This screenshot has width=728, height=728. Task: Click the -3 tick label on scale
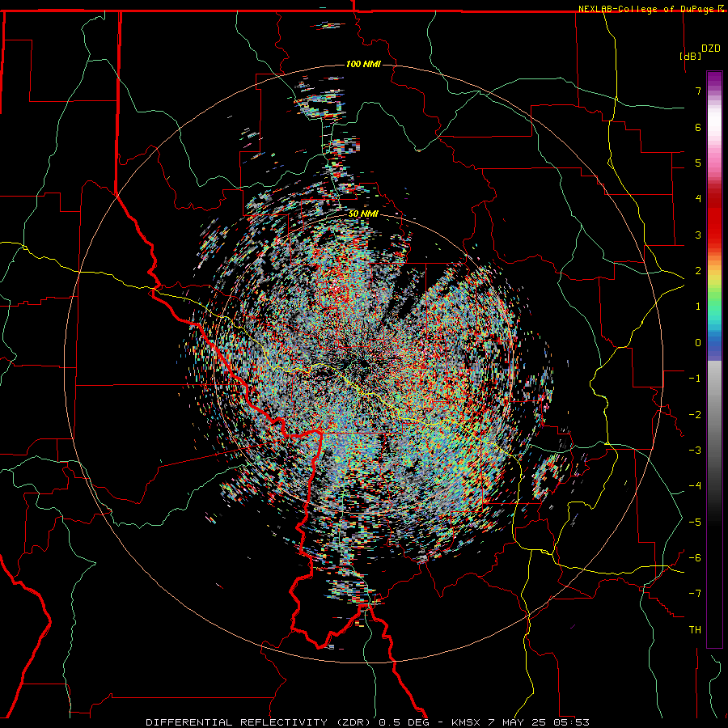695,451
